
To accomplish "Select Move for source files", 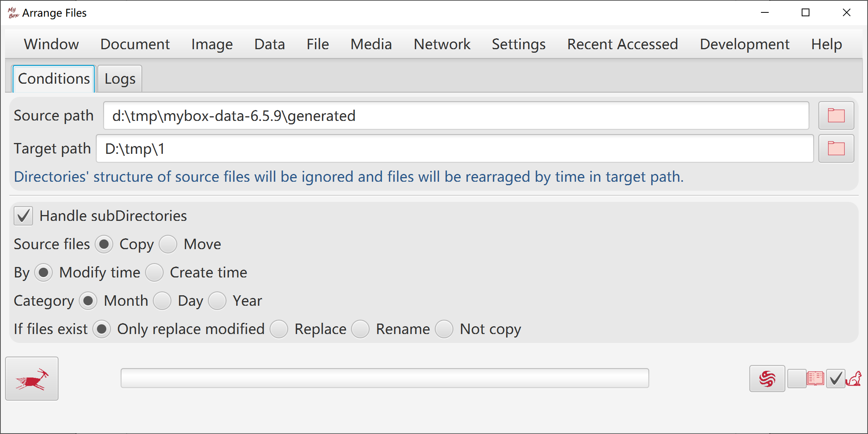I will pos(168,244).
